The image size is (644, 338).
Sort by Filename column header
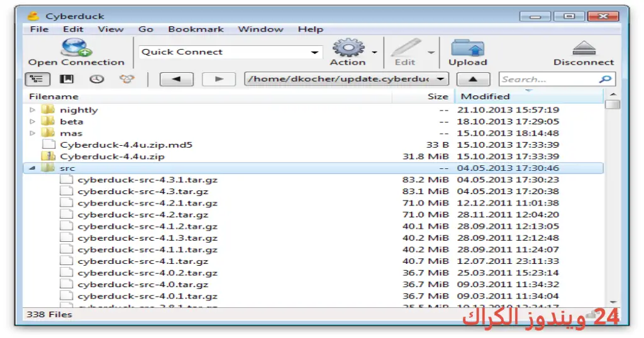click(x=208, y=96)
